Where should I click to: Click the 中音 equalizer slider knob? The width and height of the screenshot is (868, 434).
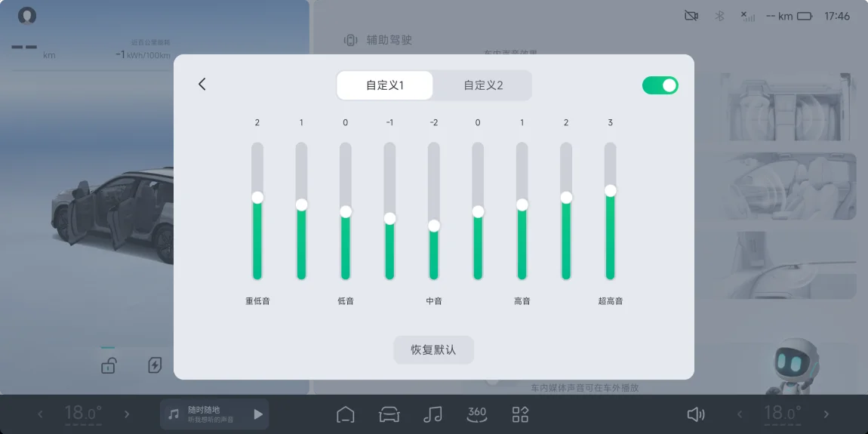[433, 226]
